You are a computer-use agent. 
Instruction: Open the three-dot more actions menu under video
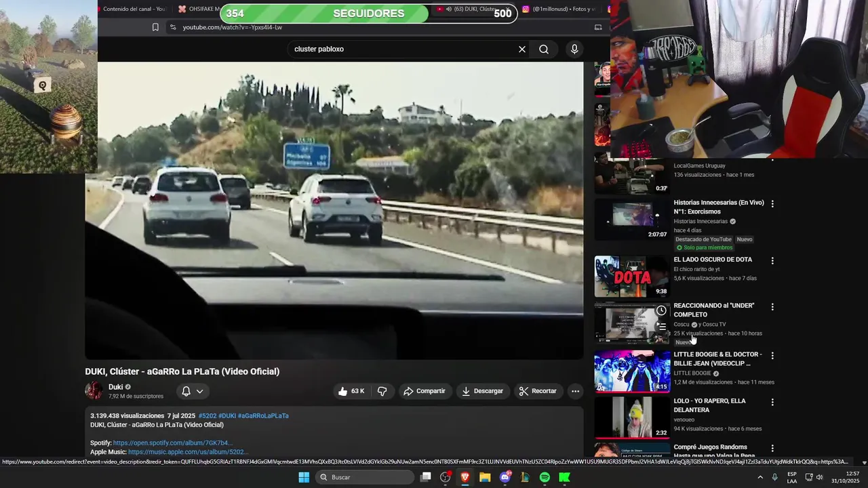coord(575,391)
